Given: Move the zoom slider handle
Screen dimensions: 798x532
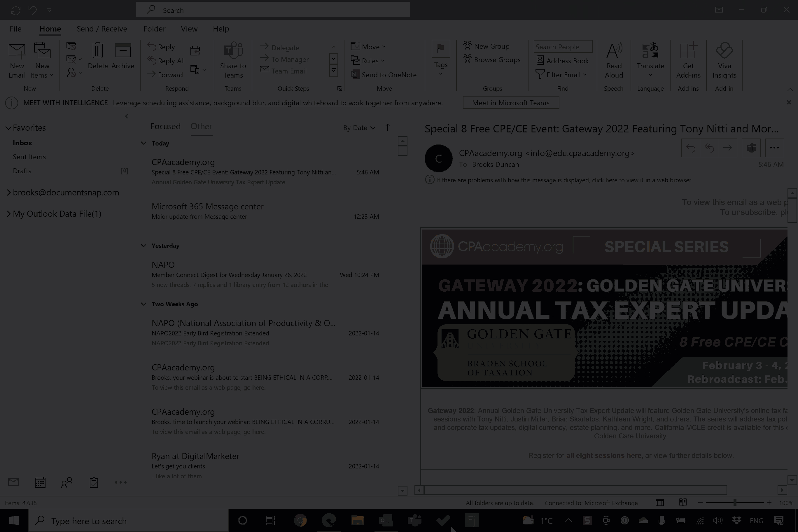Looking at the screenshot, I should point(734,503).
